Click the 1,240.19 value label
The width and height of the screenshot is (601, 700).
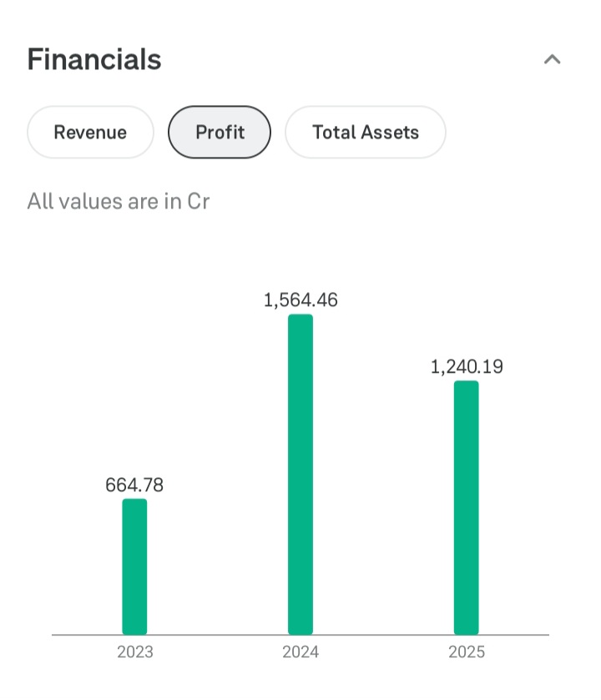pyautogui.click(x=467, y=366)
